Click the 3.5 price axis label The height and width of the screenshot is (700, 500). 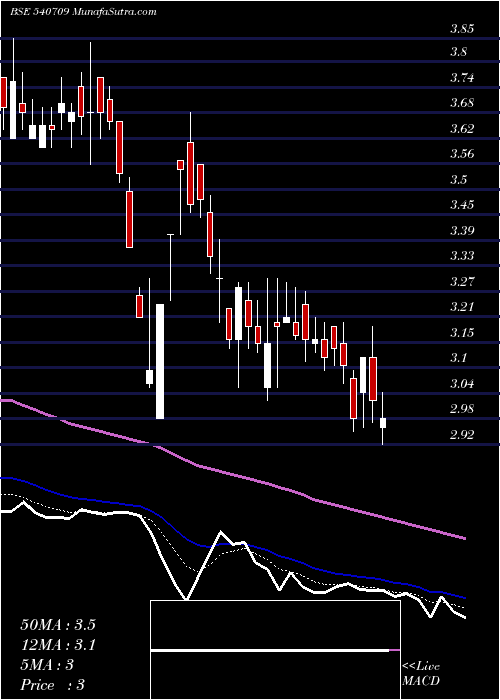458,180
